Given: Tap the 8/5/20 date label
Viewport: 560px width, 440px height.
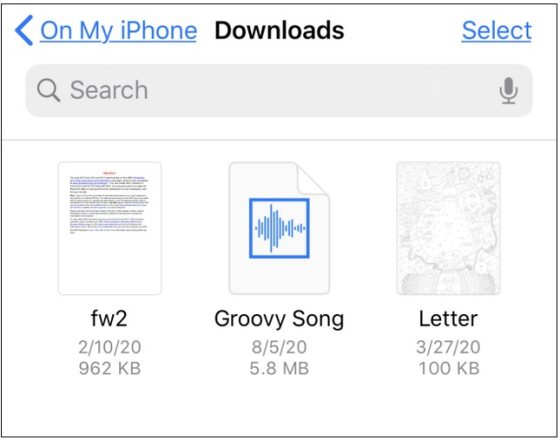Looking at the screenshot, I should (279, 347).
